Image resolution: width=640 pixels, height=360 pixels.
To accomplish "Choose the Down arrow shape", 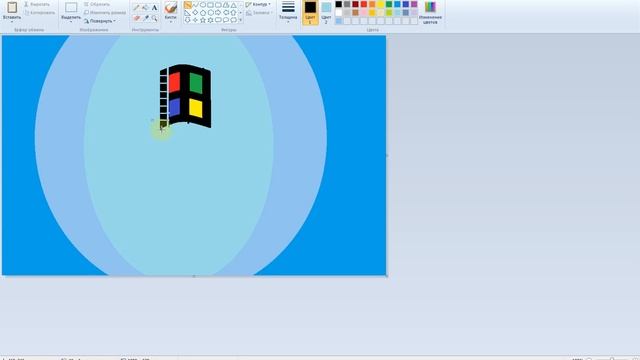I will pos(188,20).
